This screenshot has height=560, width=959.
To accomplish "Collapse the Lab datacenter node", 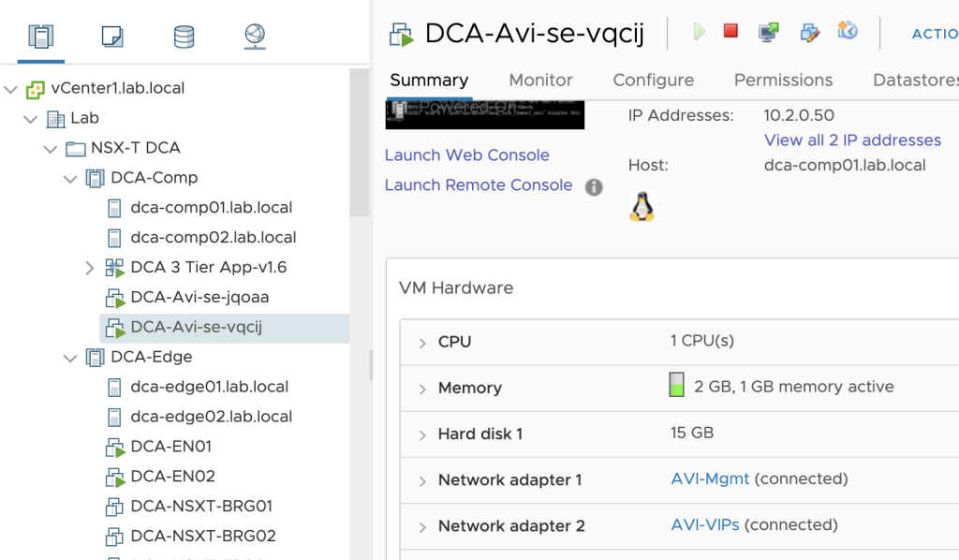I will point(31,119).
